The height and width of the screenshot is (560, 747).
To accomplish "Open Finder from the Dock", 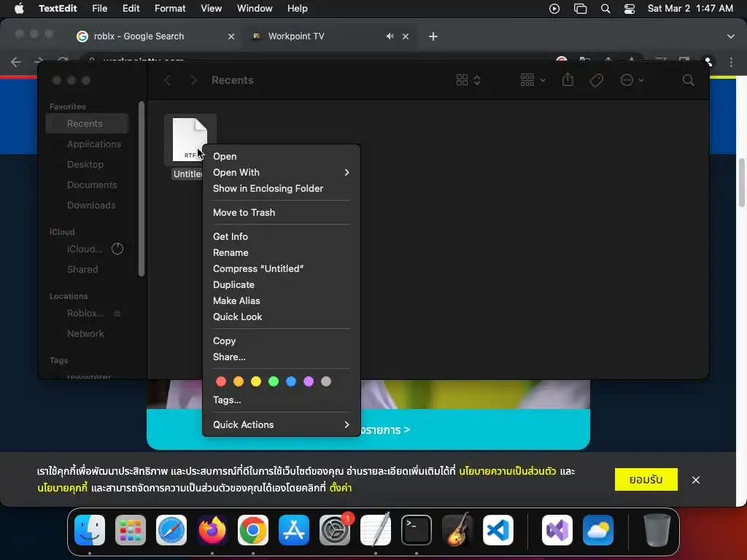I will (x=90, y=530).
